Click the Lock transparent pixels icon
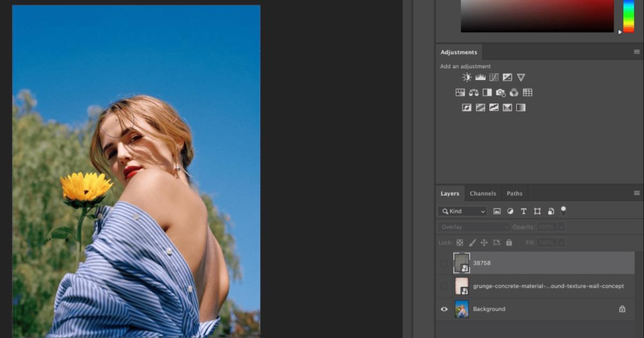The image size is (644, 338). pos(460,243)
